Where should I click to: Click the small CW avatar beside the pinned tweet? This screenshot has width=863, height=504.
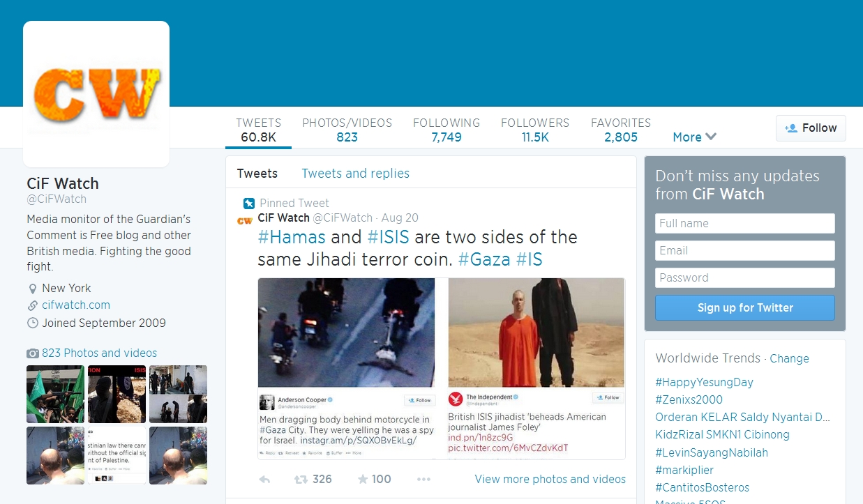[244, 220]
